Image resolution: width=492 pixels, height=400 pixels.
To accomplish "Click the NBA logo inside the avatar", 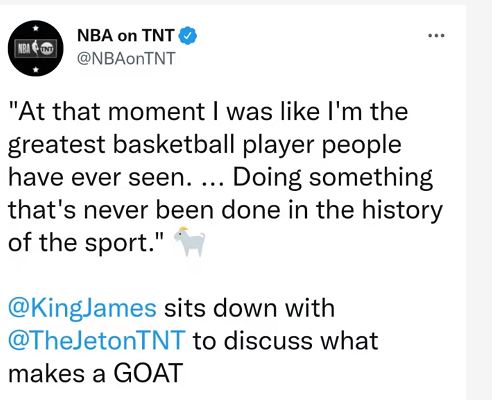I will point(26,49).
